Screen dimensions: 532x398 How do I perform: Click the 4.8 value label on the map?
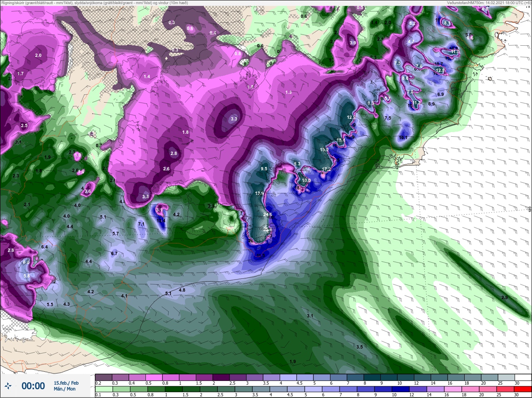(x=182, y=290)
